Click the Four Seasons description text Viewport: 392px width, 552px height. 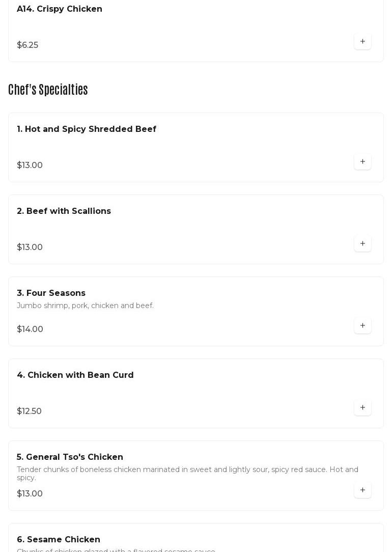click(85, 306)
